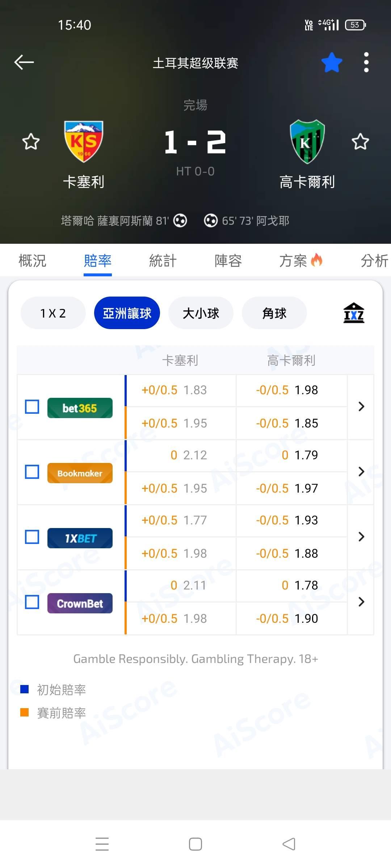Tap the 81' goal soccer ball icon
This screenshot has width=391, height=868.
click(180, 220)
